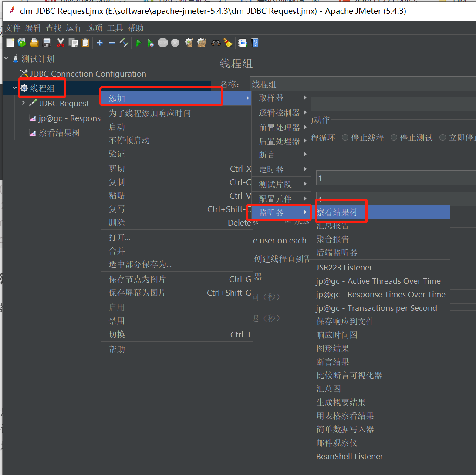The height and width of the screenshot is (475, 476).
Task: Open the 逻辑控制器 submenu
Action: tap(281, 113)
